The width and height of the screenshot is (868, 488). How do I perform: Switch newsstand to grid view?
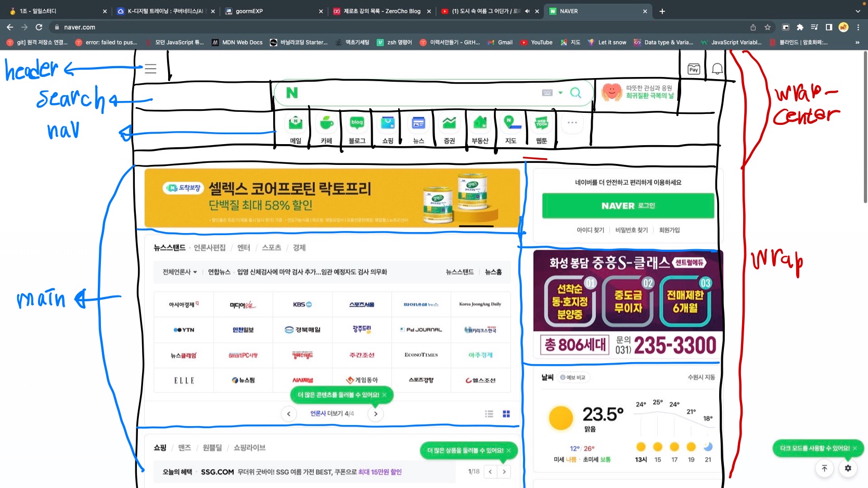tap(506, 414)
